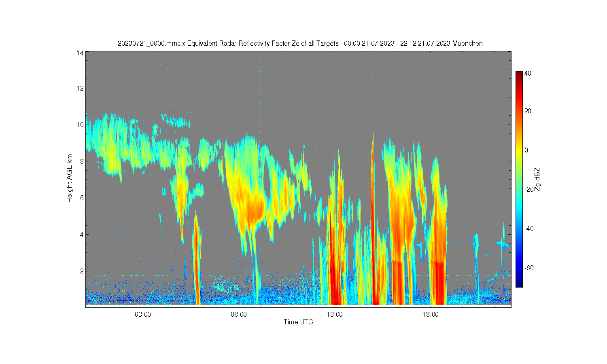Click the height label '14'
This screenshot has height=364, width=607.
80,53
